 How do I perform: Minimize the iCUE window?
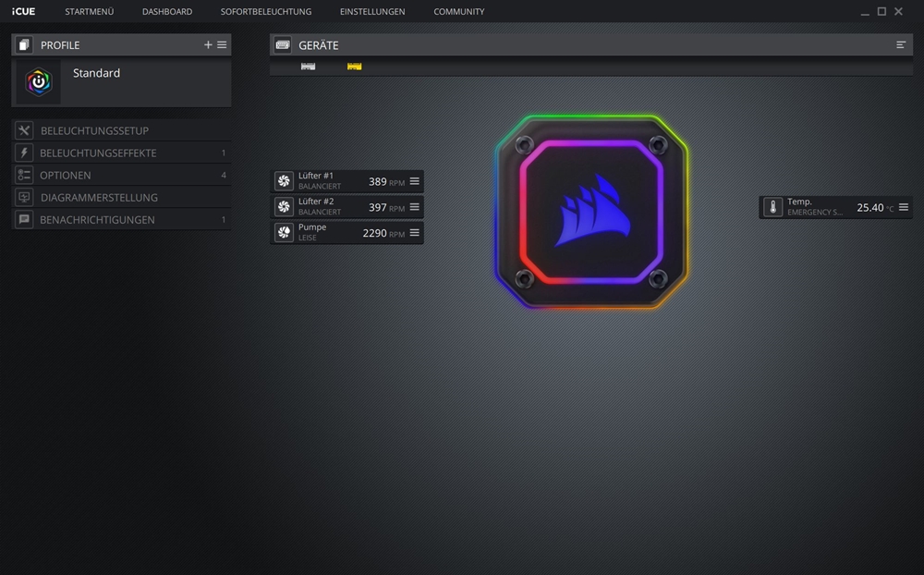tap(865, 12)
